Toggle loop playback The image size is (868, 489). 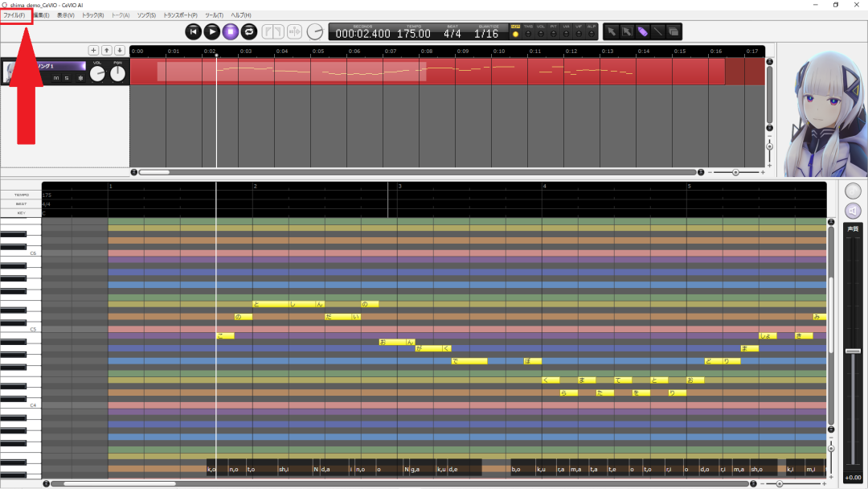point(249,32)
